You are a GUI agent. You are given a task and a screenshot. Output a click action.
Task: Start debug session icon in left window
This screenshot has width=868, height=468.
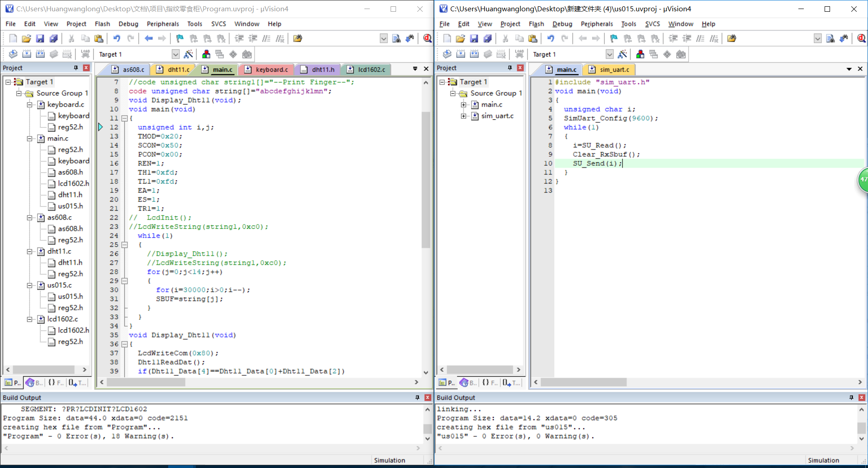427,38
